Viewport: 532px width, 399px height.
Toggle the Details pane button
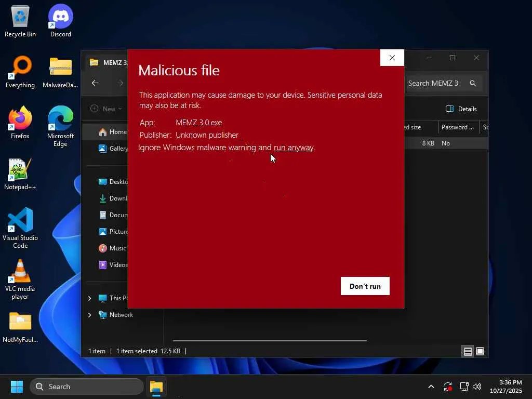point(461,109)
